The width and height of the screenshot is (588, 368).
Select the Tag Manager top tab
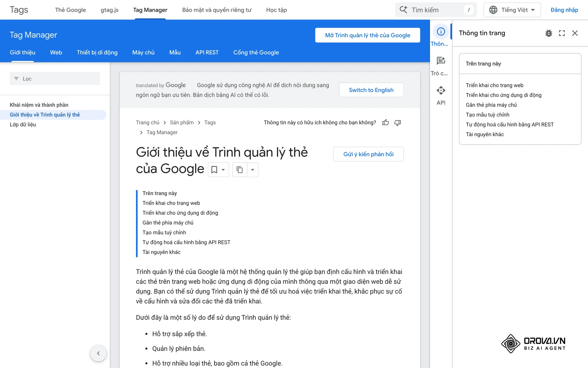(150, 10)
